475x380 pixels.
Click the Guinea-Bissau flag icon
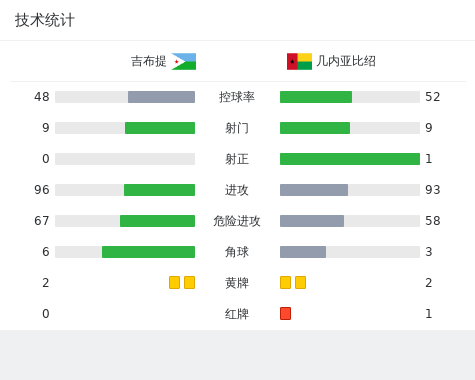tap(299, 61)
